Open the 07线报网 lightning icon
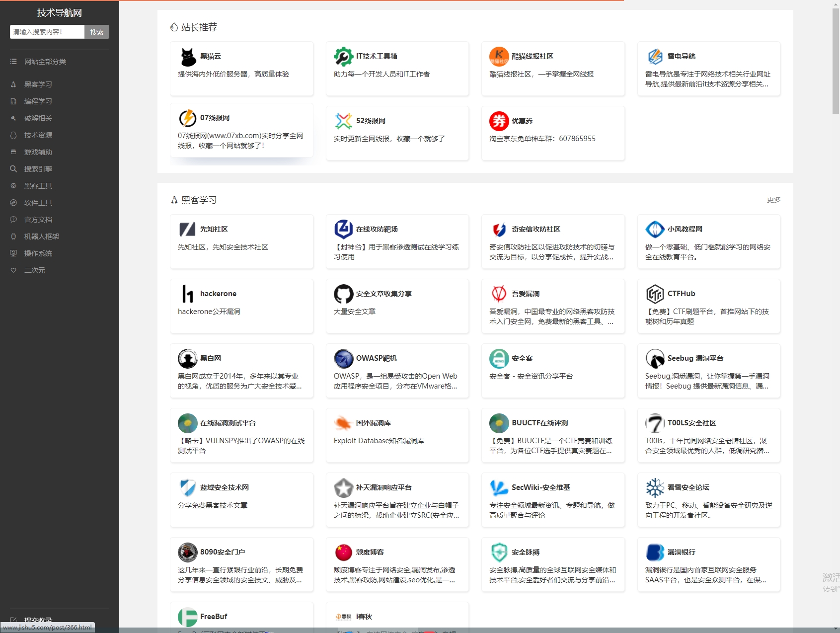Screen dimensions: 840x633 point(188,118)
